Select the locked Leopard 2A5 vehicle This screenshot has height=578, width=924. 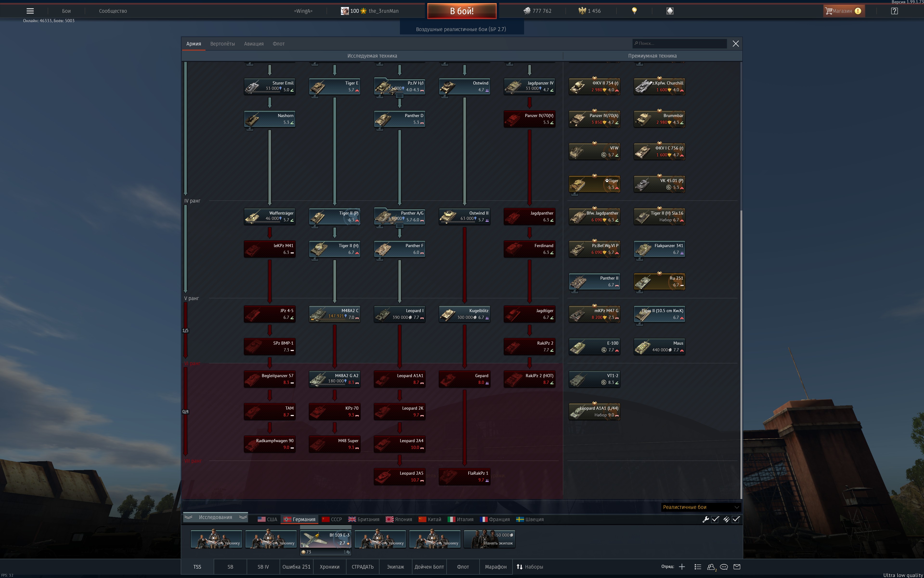pyautogui.click(x=399, y=476)
